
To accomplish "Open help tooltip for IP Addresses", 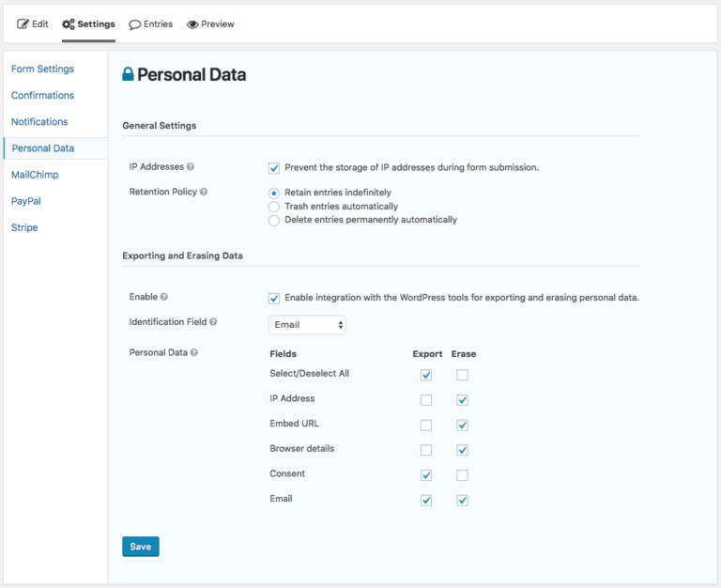I will (191, 166).
